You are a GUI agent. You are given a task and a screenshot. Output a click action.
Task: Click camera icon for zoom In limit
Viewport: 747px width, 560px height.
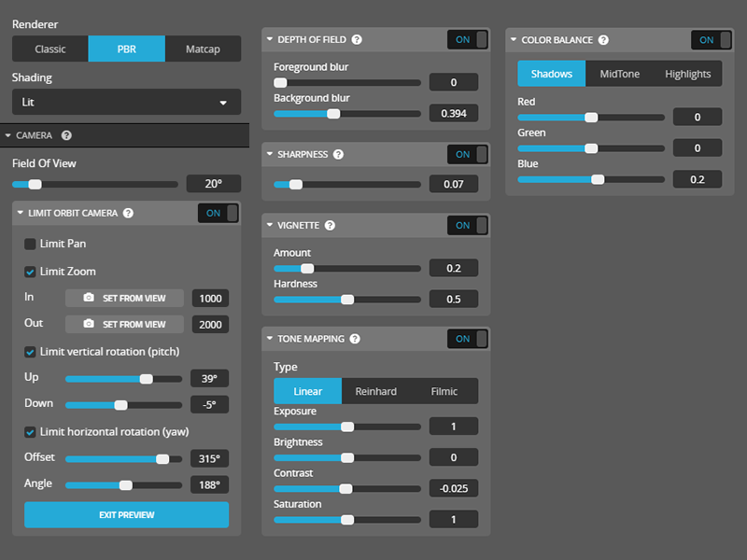pyautogui.click(x=89, y=298)
